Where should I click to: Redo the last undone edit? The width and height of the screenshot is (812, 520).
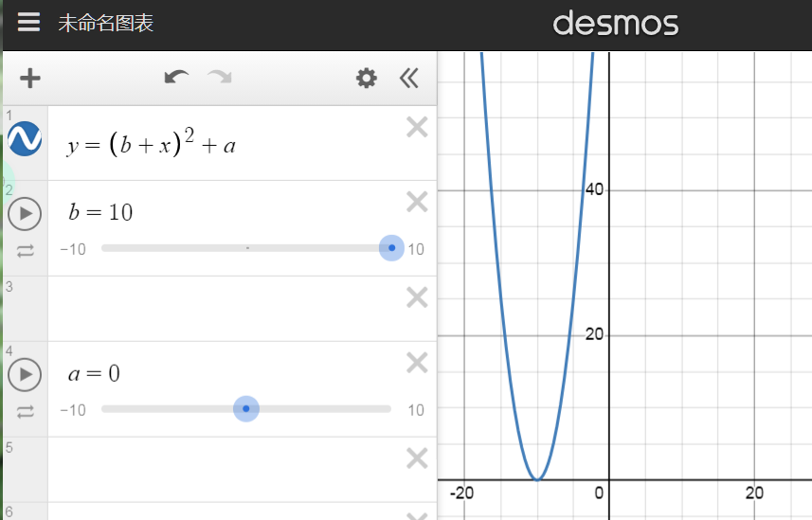point(220,78)
